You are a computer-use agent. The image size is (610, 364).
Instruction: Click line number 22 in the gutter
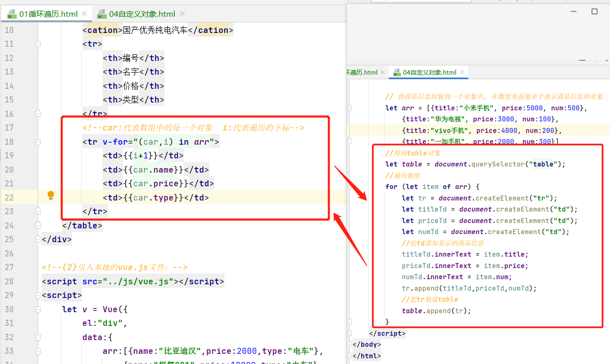[9, 197]
